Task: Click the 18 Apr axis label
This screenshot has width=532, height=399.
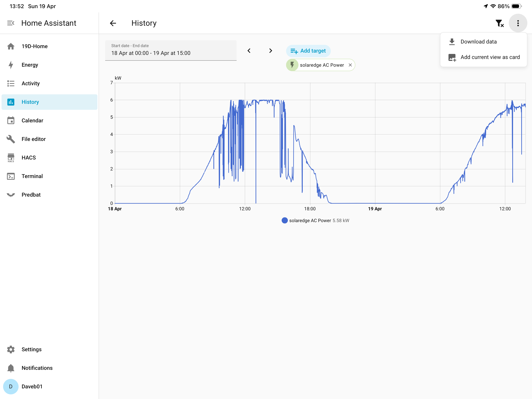Action: point(115,209)
